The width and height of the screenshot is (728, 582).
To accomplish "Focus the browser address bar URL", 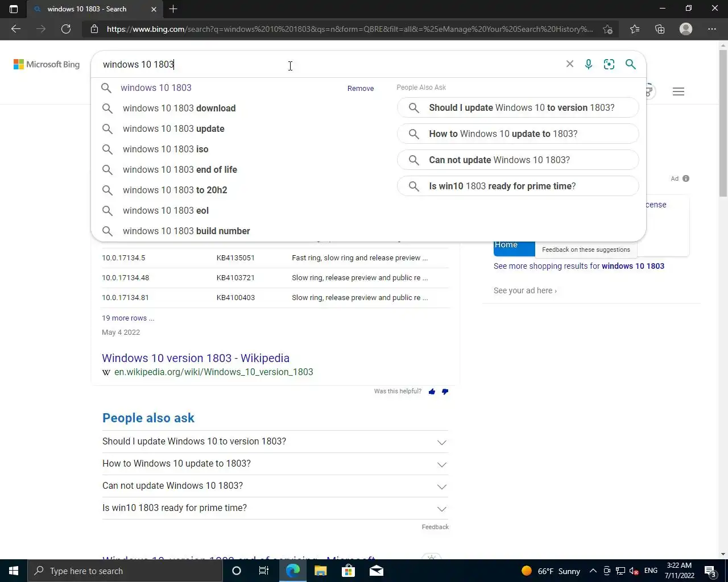I will click(x=350, y=29).
